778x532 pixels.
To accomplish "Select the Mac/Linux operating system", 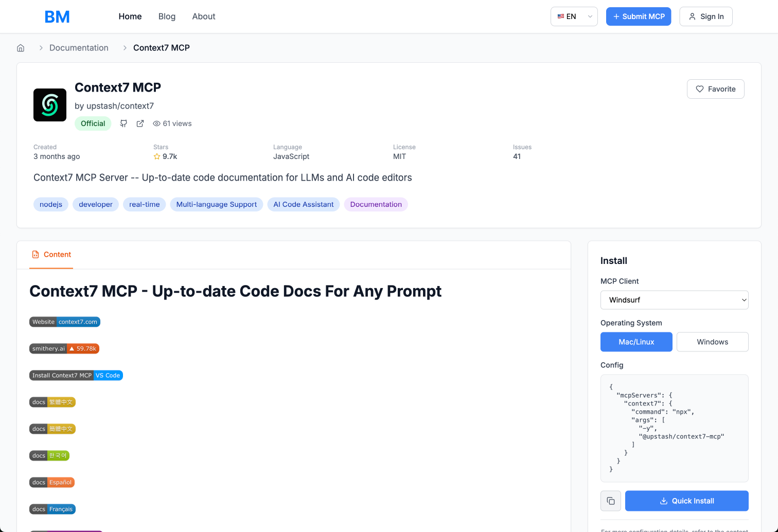I will [x=636, y=342].
